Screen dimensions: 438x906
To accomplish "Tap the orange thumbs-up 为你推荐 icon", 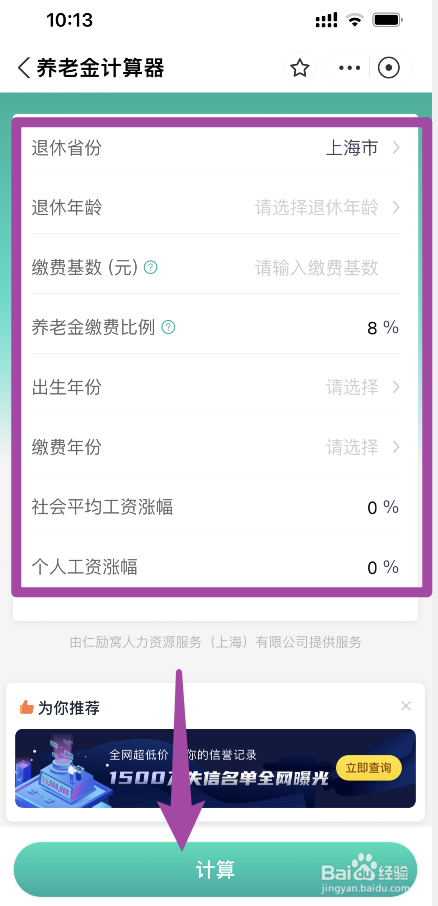I will click(26, 707).
